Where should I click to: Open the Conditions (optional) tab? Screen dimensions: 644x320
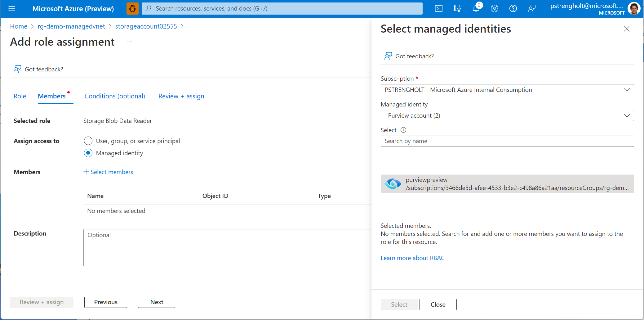115,96
